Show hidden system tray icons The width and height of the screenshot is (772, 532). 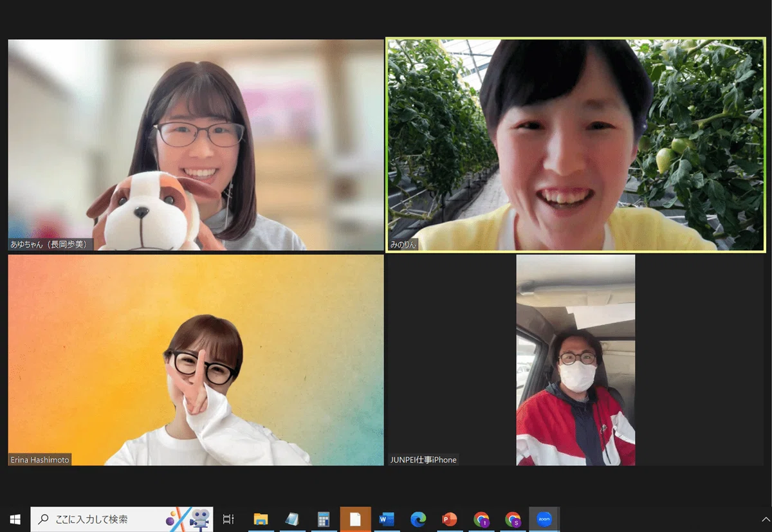[x=765, y=519]
